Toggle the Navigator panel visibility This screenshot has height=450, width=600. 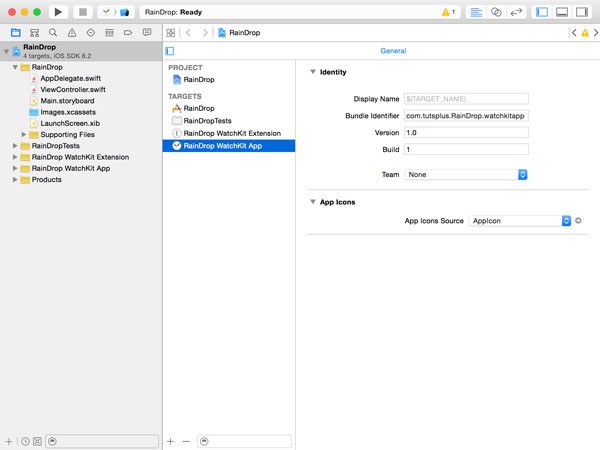[542, 12]
